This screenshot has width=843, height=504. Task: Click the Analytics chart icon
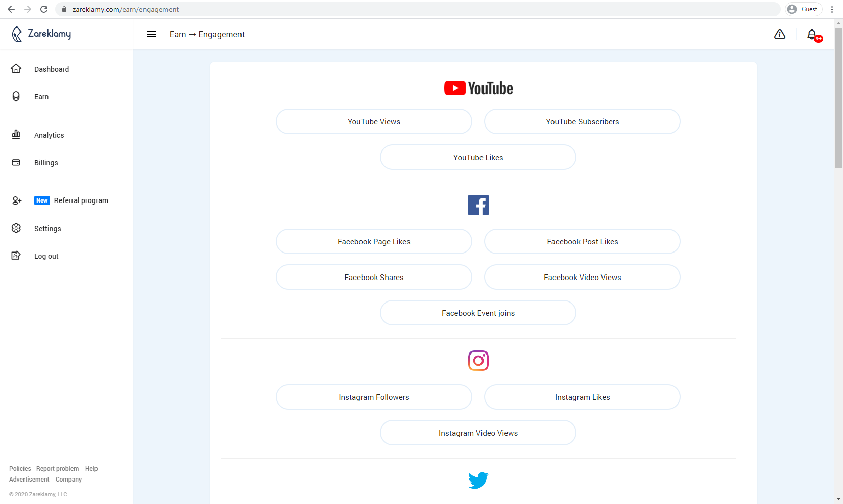point(16,135)
